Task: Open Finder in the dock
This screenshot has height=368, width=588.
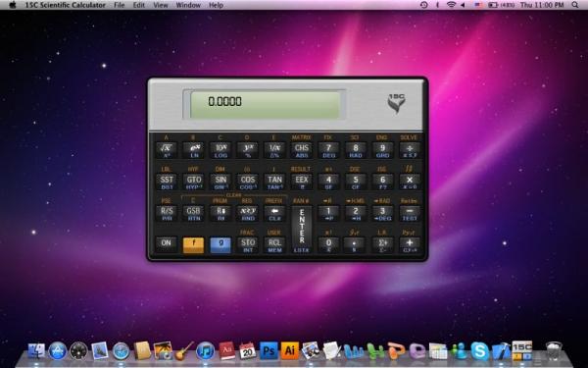Action: pos(36,351)
